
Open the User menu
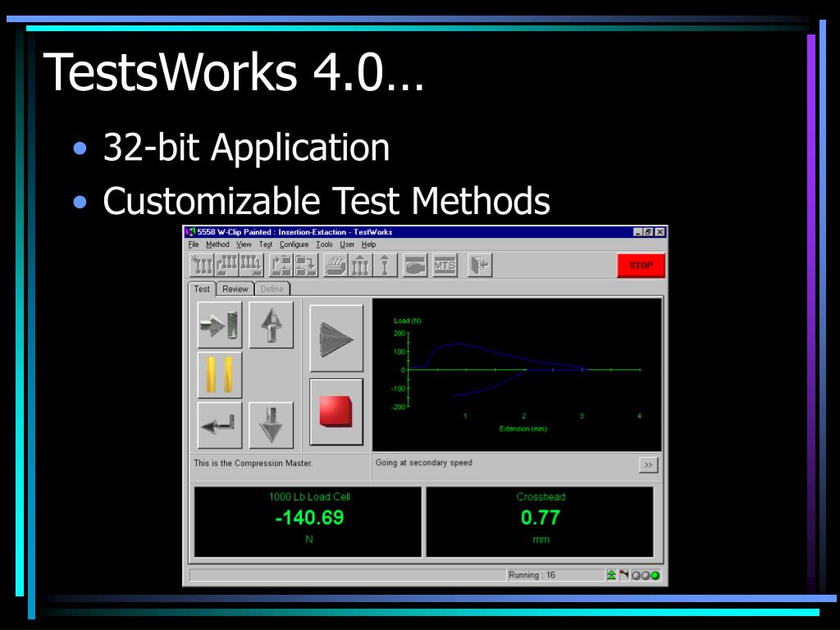pyautogui.click(x=347, y=244)
